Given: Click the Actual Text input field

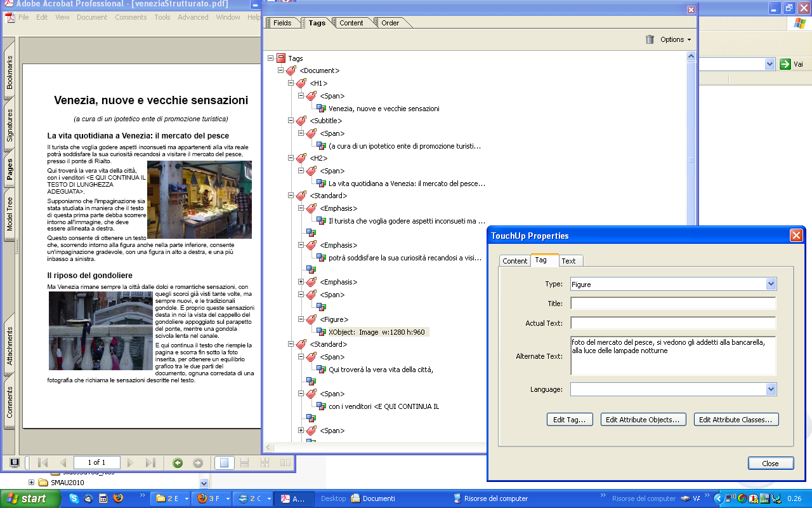Looking at the screenshot, I should coord(673,323).
